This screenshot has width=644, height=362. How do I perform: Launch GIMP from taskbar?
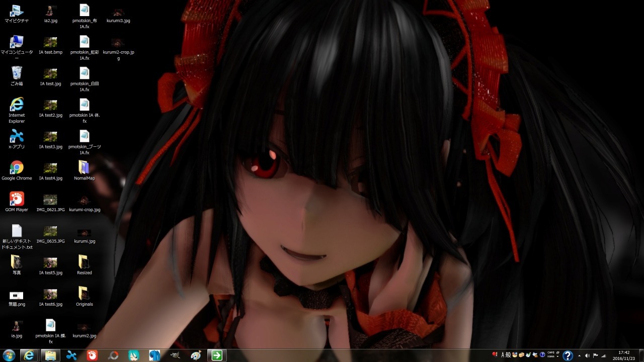click(x=175, y=355)
